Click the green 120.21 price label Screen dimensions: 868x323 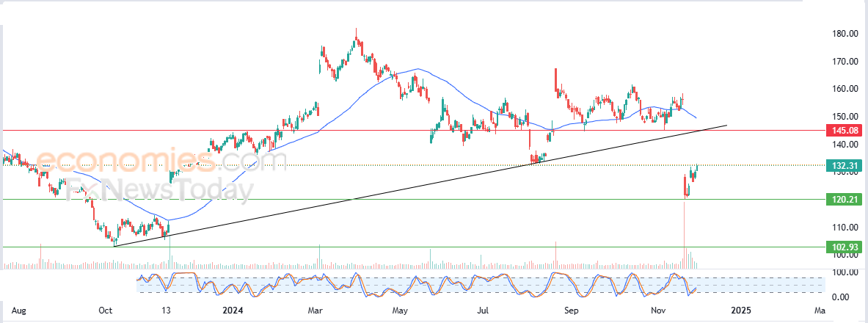845,200
